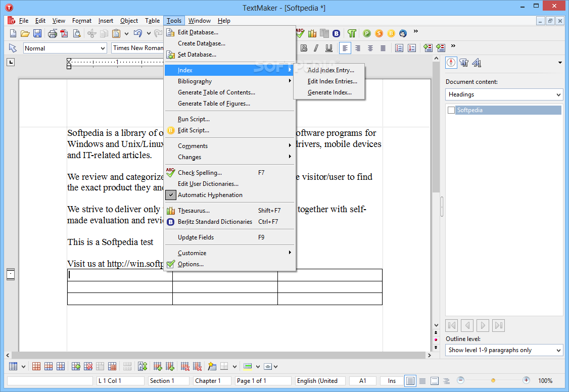Click the Open file folder icon
Screen dimensions: 569x392
[x=25, y=34]
